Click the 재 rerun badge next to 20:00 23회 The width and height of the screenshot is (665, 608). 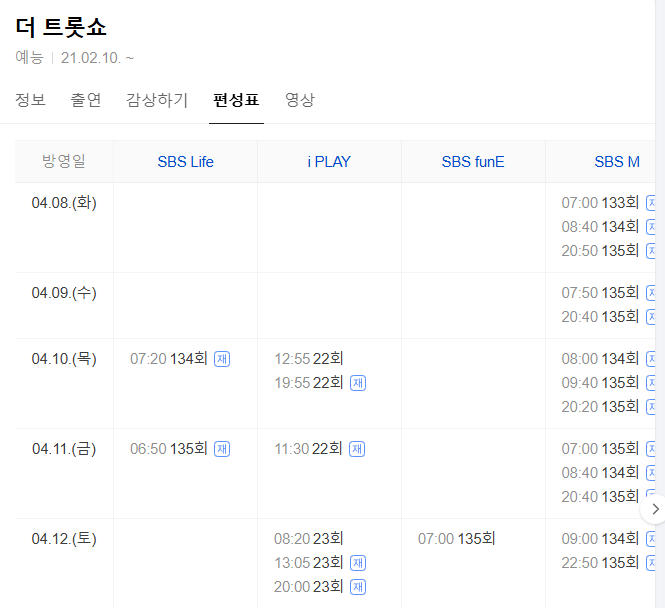[x=358, y=587]
